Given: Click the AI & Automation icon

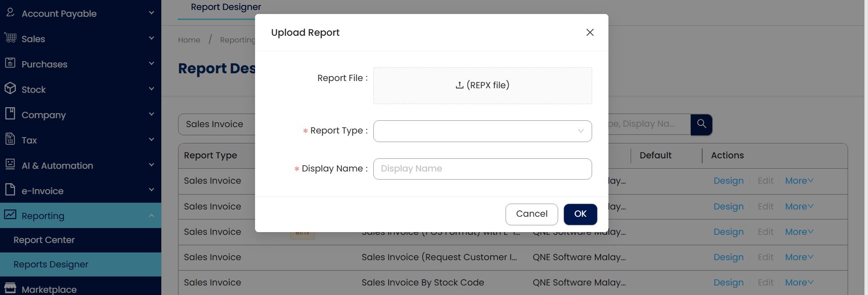Looking at the screenshot, I should click(x=10, y=165).
